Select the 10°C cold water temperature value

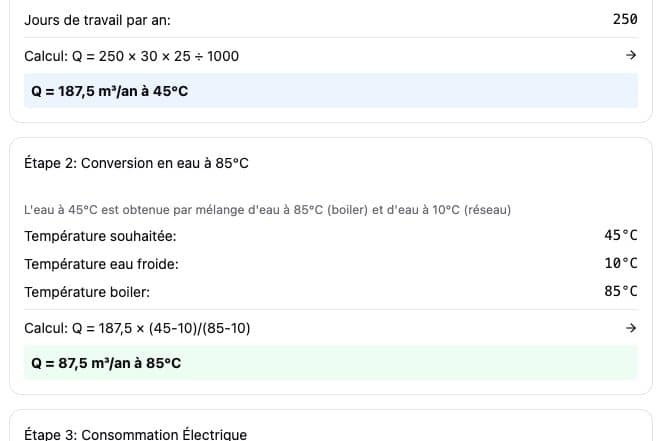point(621,264)
